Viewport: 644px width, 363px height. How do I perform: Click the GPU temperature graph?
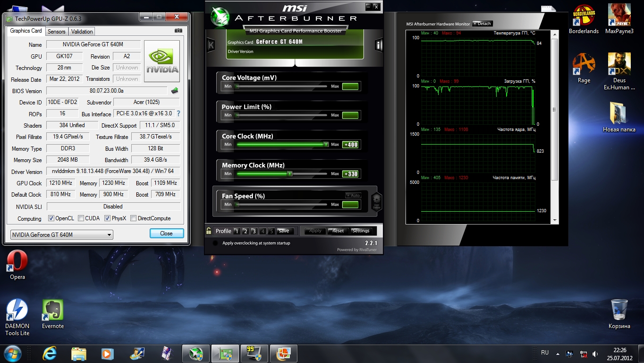478,57
